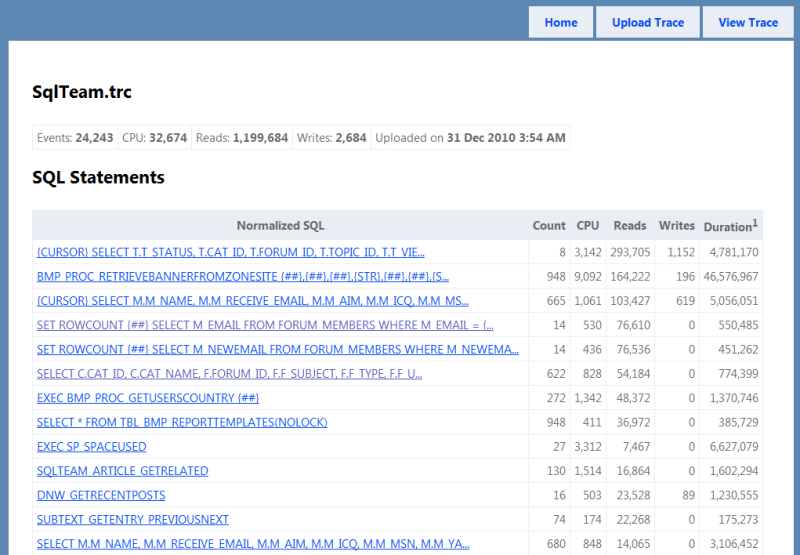The image size is (800, 555).
Task: Open the Home navigation tab
Action: point(561,22)
